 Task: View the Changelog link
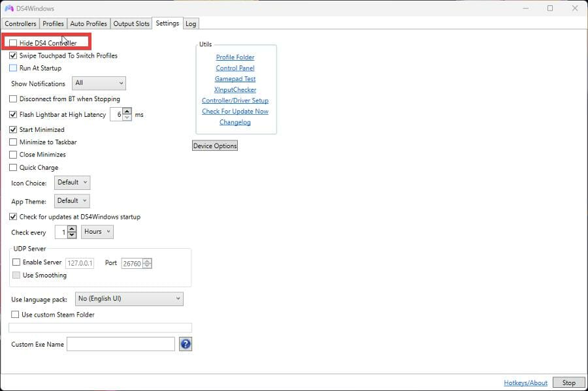235,122
